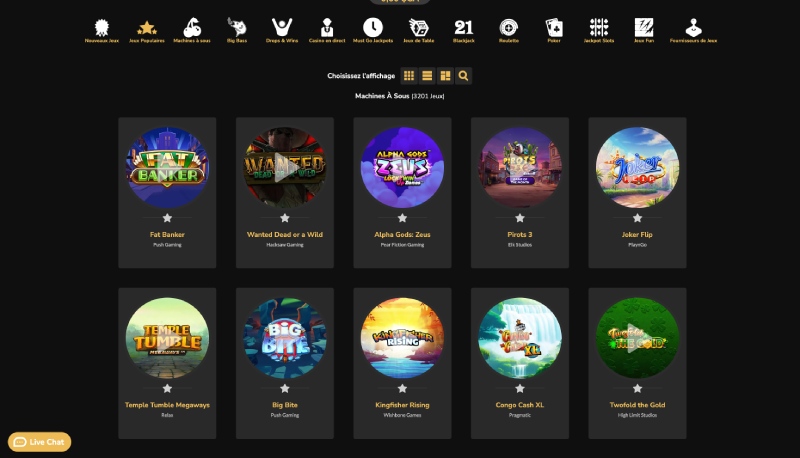The width and height of the screenshot is (800, 458).
Task: Toggle favorite star for Congo Cash XL
Action: [520, 389]
